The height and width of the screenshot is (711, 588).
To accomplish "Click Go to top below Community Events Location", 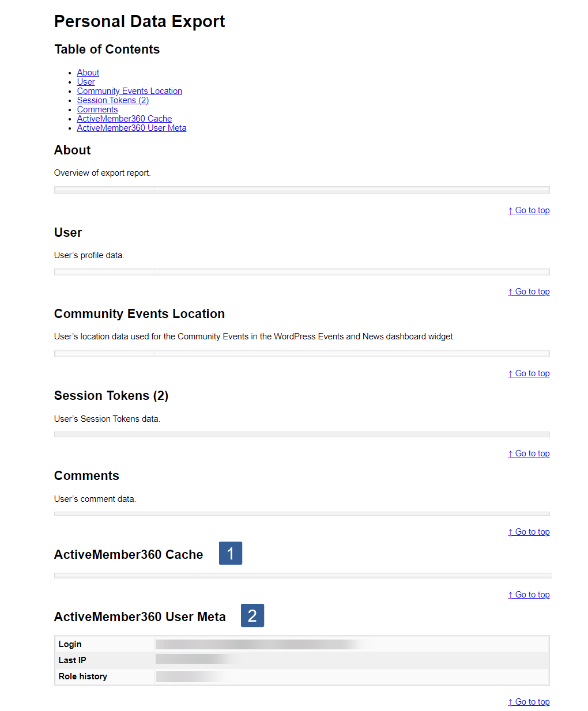I will (529, 373).
